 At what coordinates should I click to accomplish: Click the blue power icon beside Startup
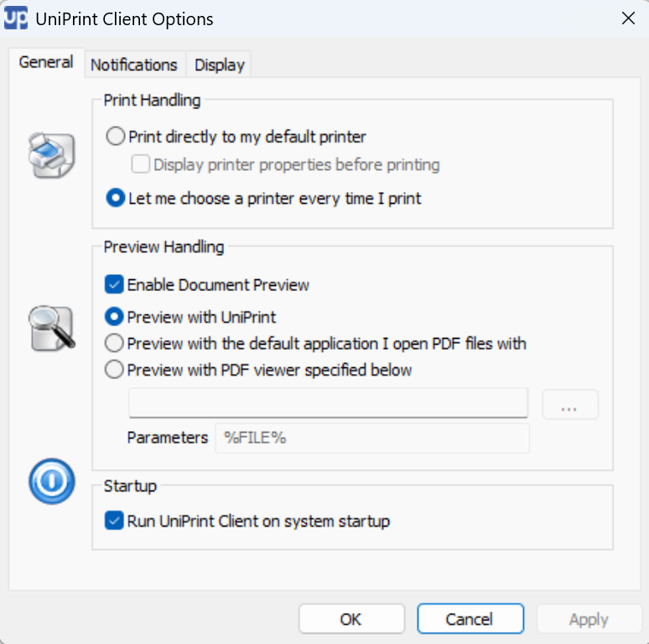(x=52, y=481)
